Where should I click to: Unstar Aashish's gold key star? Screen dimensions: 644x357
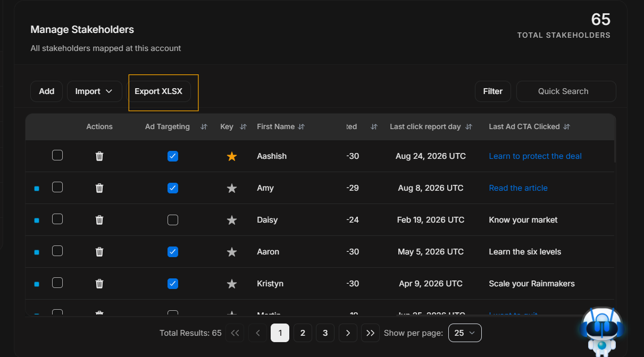click(x=231, y=156)
